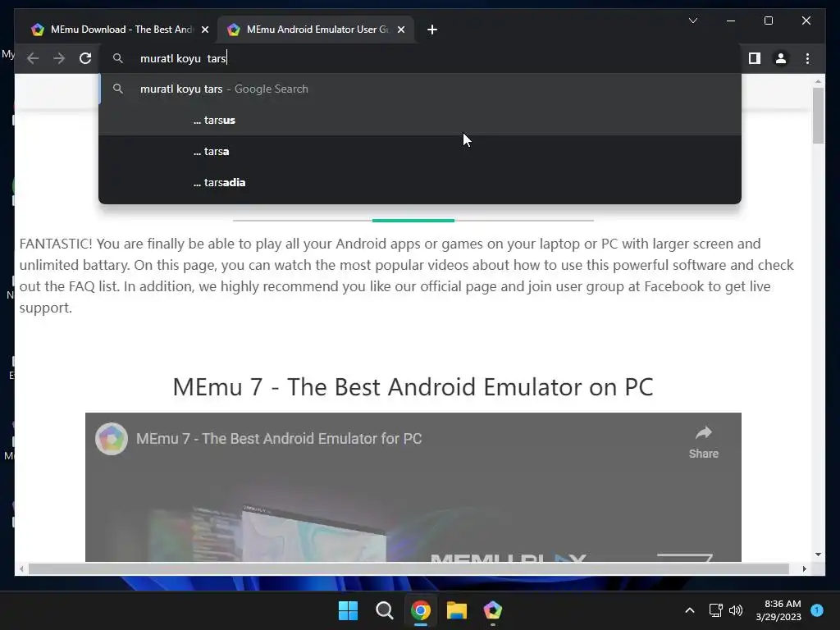
Task: Click the vertical scrollbar thumb
Action: point(818,115)
